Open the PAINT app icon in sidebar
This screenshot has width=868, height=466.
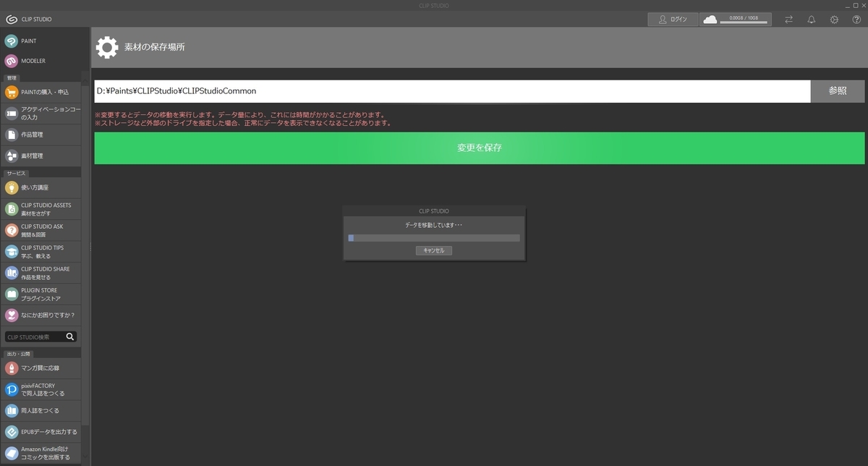(12, 41)
